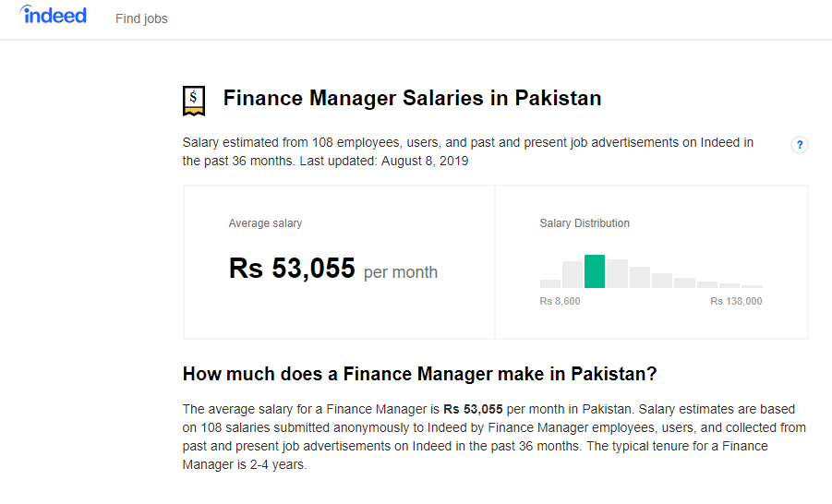The width and height of the screenshot is (832, 504).
Task: Open the Find jobs link
Action: pyautogui.click(x=141, y=18)
